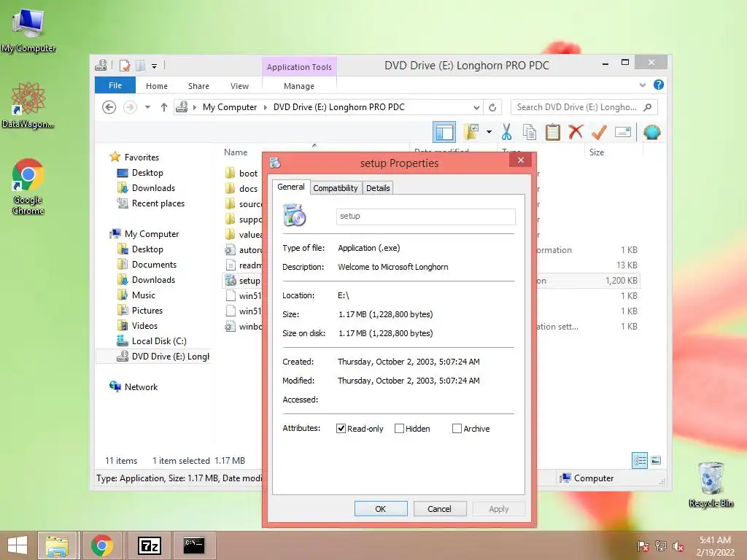Expand the My Computer breadcrumb arrow
Viewport: 747px width, 560px height.
pos(266,107)
